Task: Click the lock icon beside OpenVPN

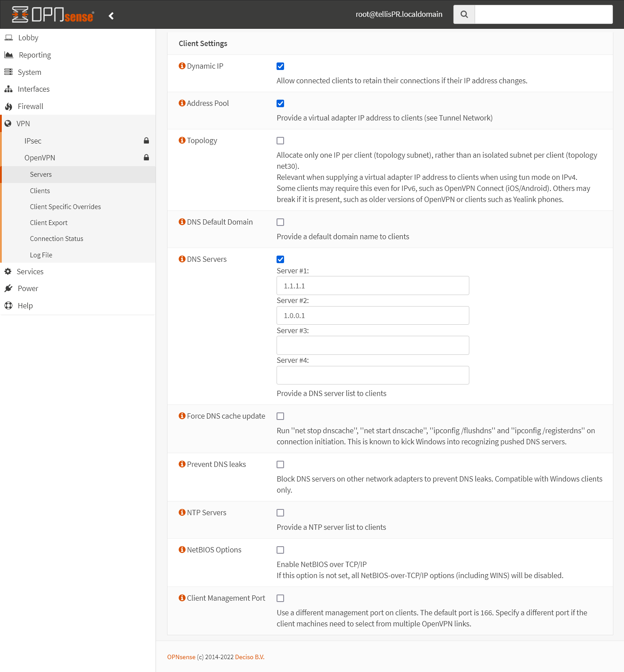Action: (146, 157)
